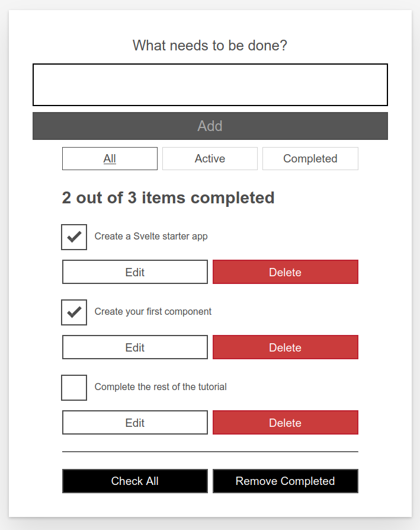Edit the 'Create a Svelte starter app' todo
Image resolution: width=420 pixels, height=530 pixels.
(x=134, y=272)
